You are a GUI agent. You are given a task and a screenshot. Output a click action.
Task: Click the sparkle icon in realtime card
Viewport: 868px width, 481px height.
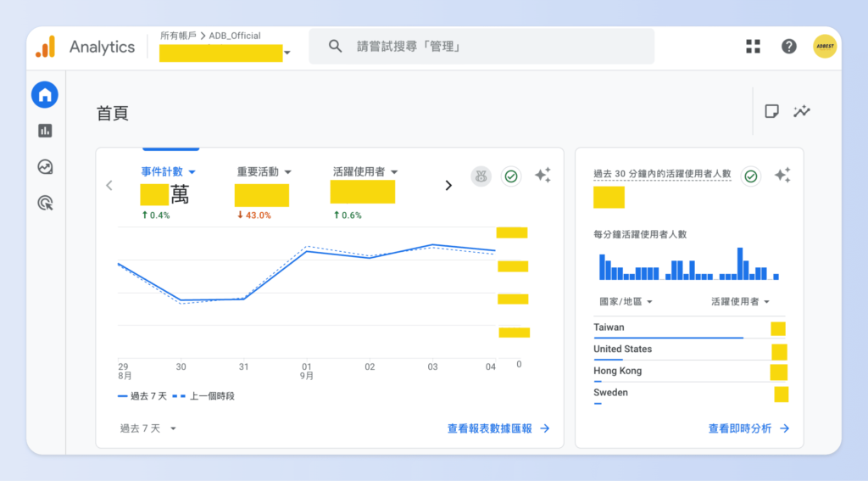coord(782,176)
